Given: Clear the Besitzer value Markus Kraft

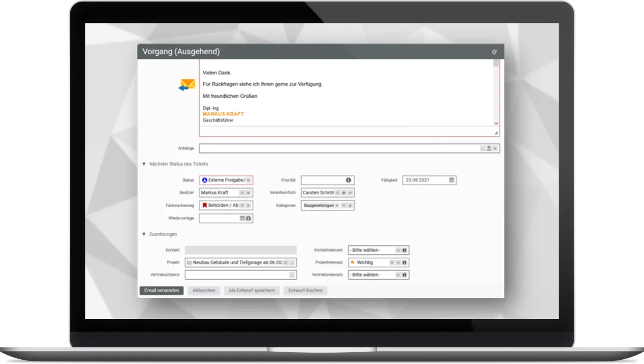Looking at the screenshot, I should pyautogui.click(x=242, y=193).
